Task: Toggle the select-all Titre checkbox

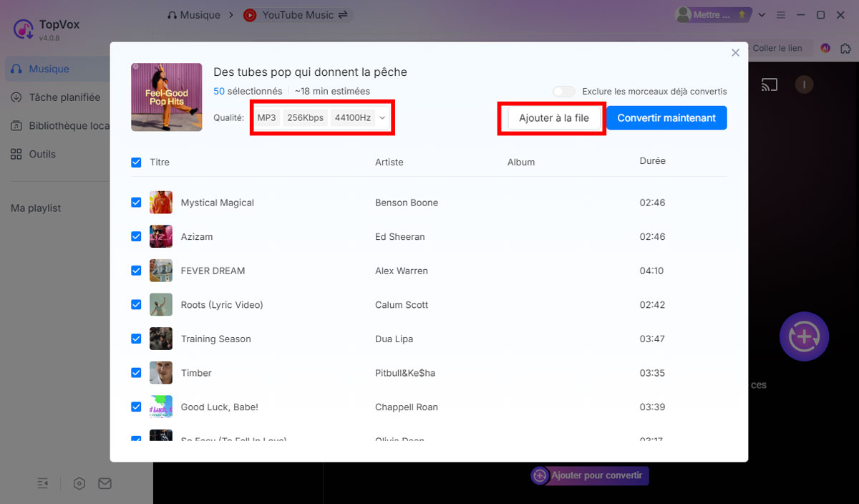Action: pyautogui.click(x=136, y=163)
